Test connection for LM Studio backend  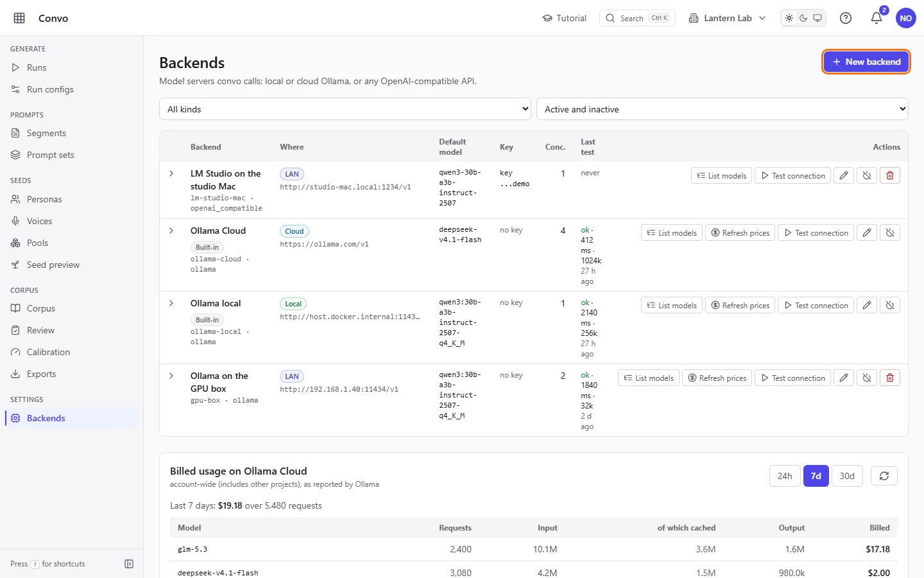(792, 175)
